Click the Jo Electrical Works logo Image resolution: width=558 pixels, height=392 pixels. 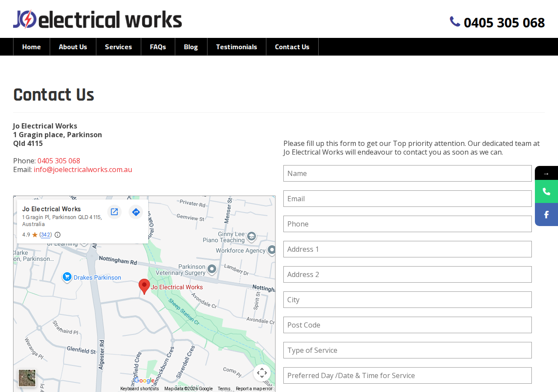coord(97,19)
